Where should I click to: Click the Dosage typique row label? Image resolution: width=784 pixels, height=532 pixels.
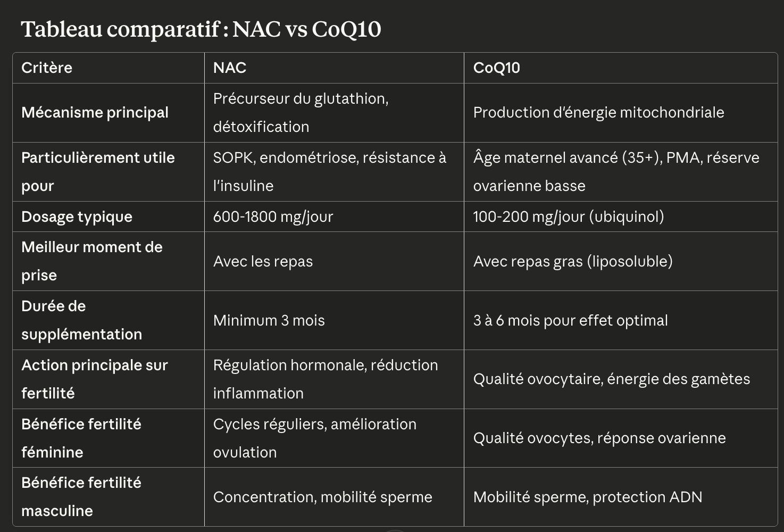point(77,217)
